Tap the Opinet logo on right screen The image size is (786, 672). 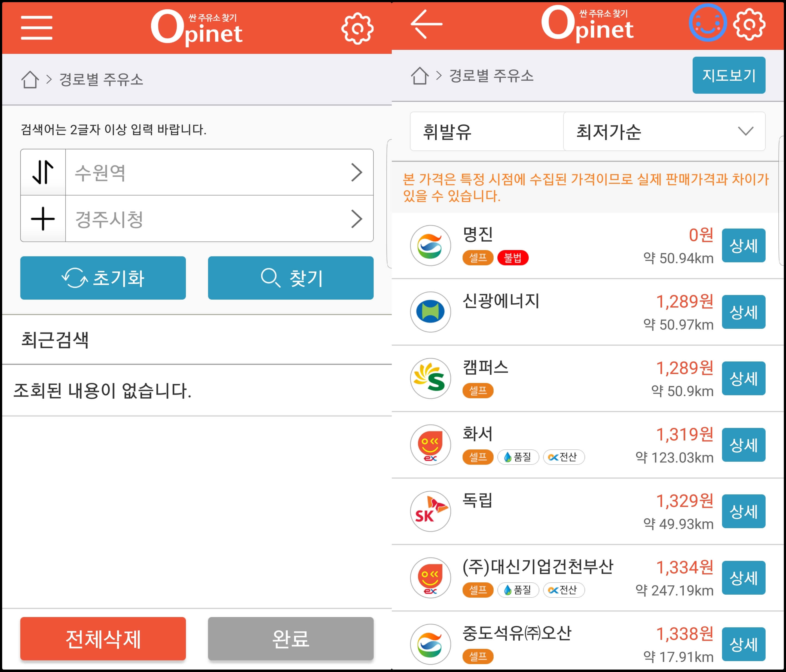[x=587, y=23]
